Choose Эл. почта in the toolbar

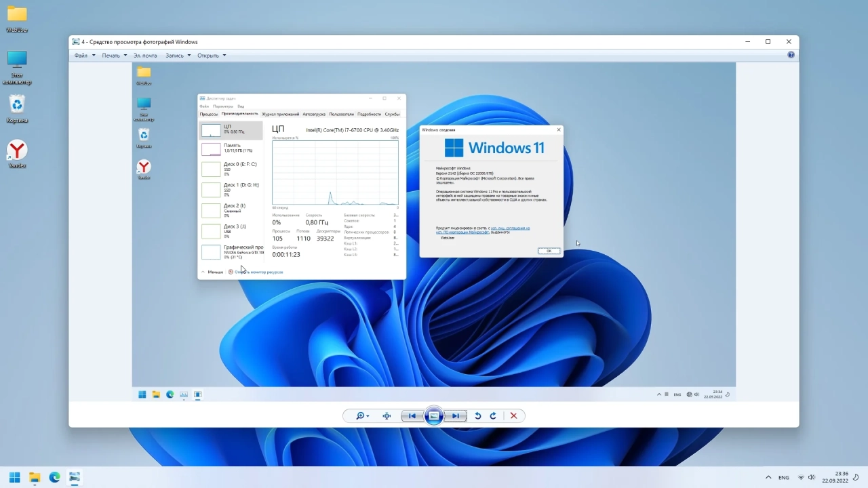145,56
